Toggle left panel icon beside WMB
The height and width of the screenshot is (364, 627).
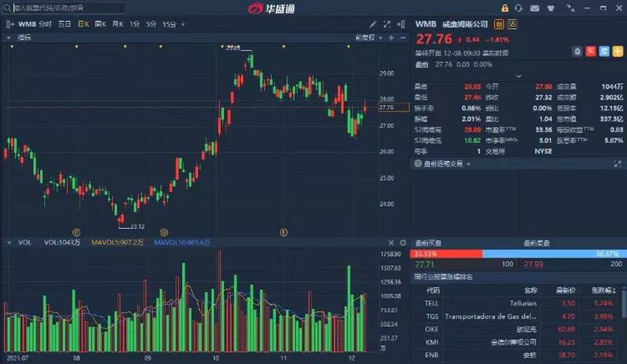pyautogui.click(x=10, y=24)
